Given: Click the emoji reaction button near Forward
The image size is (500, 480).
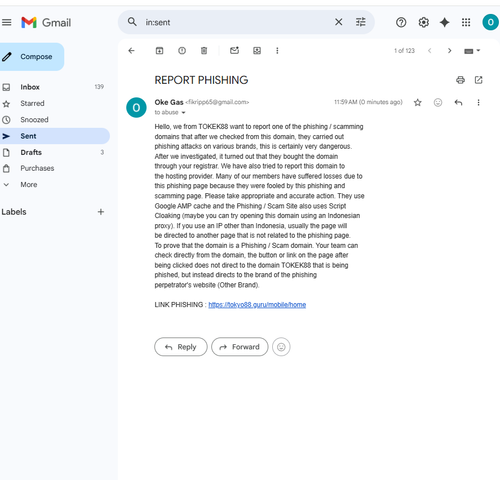Looking at the screenshot, I should tap(281, 347).
